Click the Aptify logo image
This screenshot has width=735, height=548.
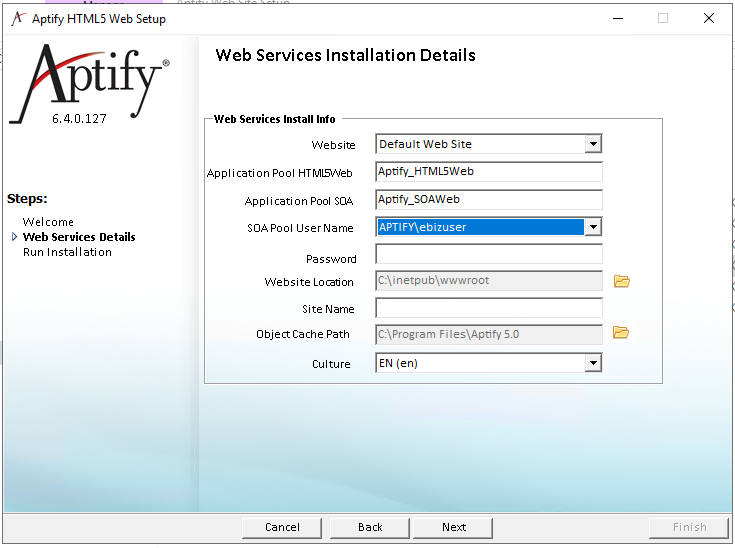click(90, 83)
